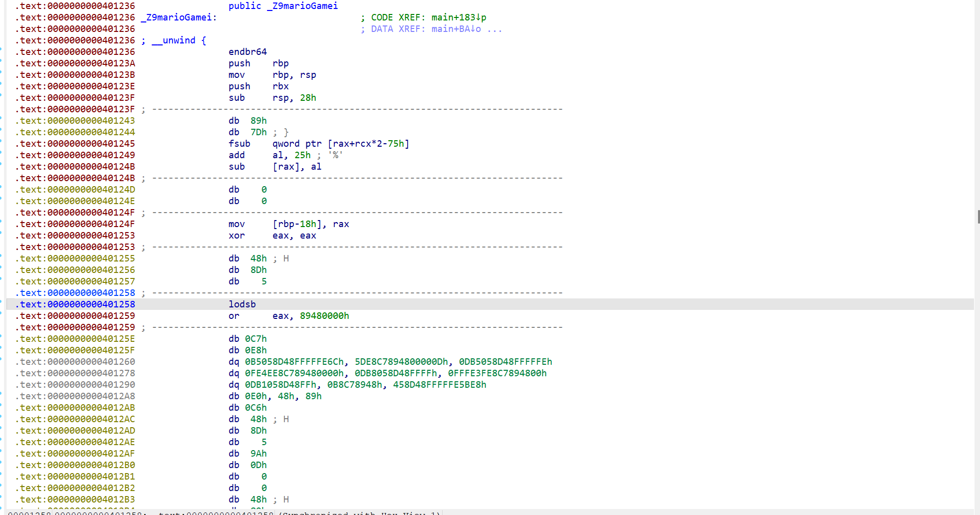Click the fsub qword ptr operand
Screen dimensions: 980x515
coord(340,144)
